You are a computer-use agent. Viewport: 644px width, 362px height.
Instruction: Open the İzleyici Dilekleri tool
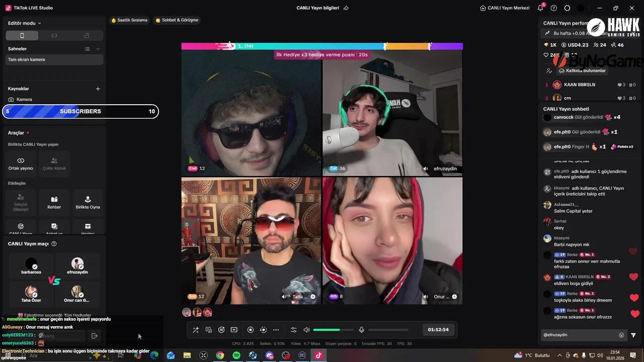pos(21,203)
